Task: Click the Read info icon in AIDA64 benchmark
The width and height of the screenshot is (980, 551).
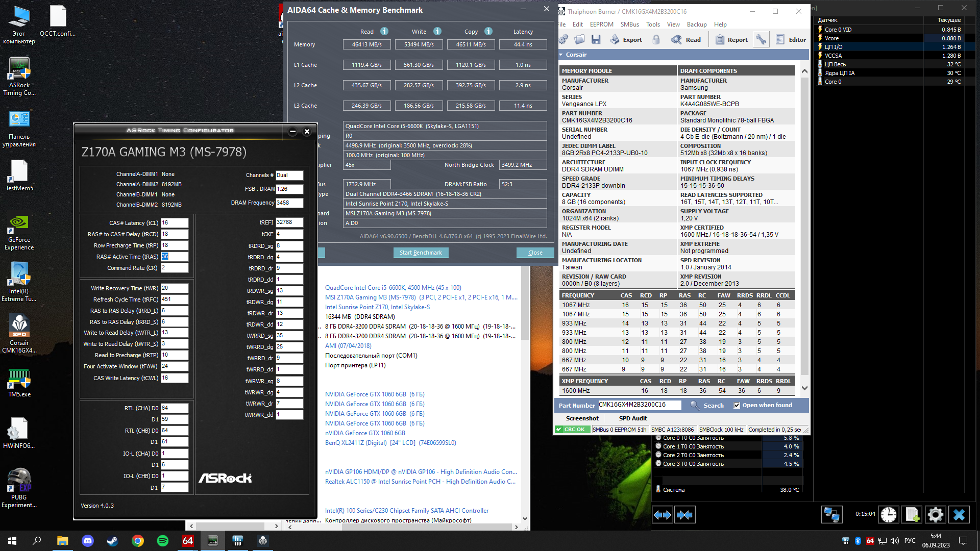Action: point(384,32)
